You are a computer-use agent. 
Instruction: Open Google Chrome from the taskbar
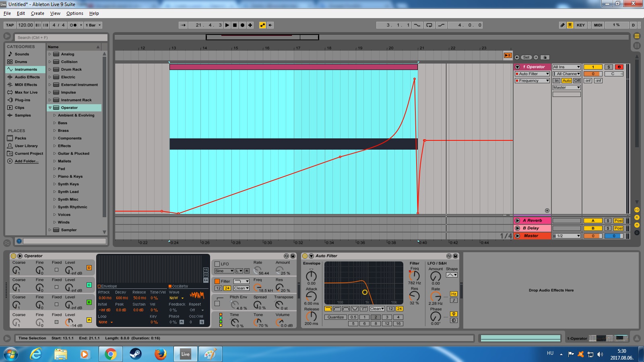(x=110, y=354)
